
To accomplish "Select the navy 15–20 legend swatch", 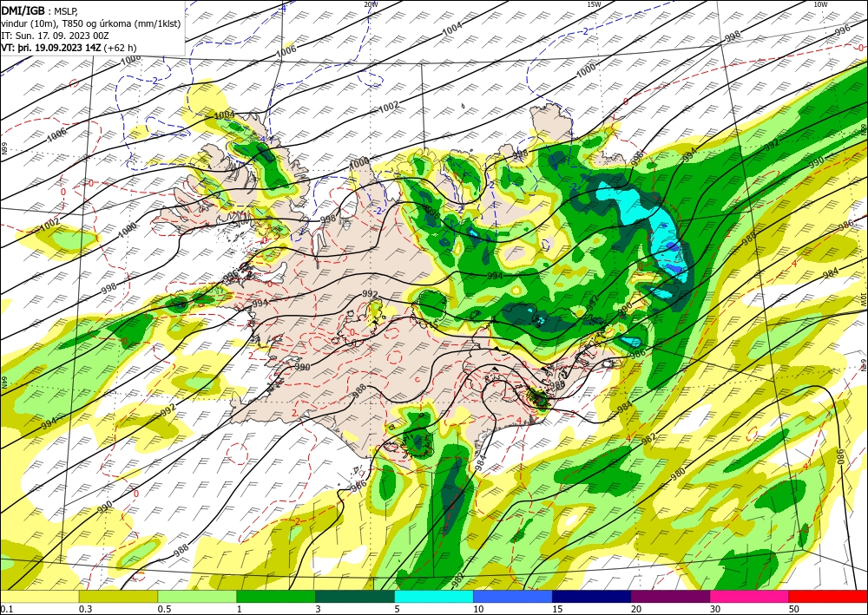I will [x=592, y=597].
